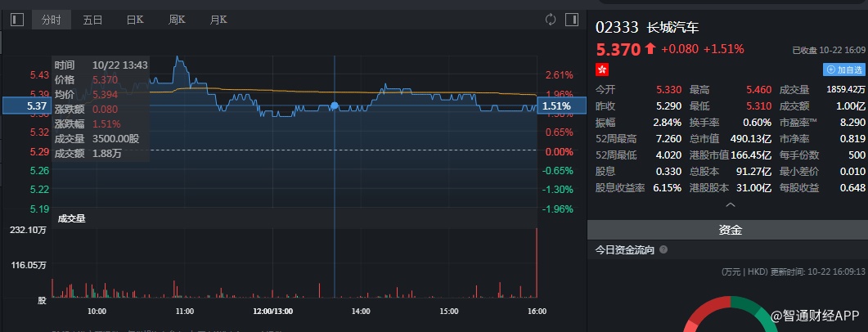This screenshot has width=868, height=332.
Task: Open the 五日 chart tab
Action: pyautogui.click(x=92, y=20)
